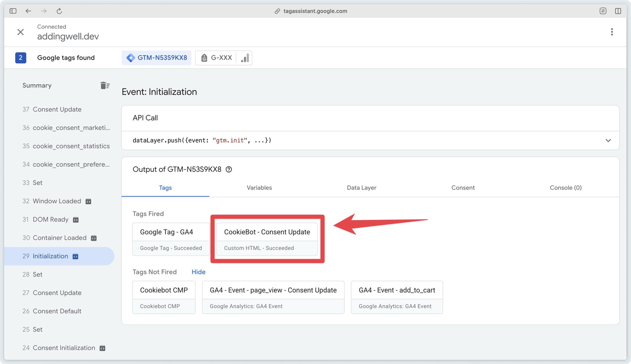Select event 26 Consent Default
This screenshot has height=364, width=631.
coord(59,311)
